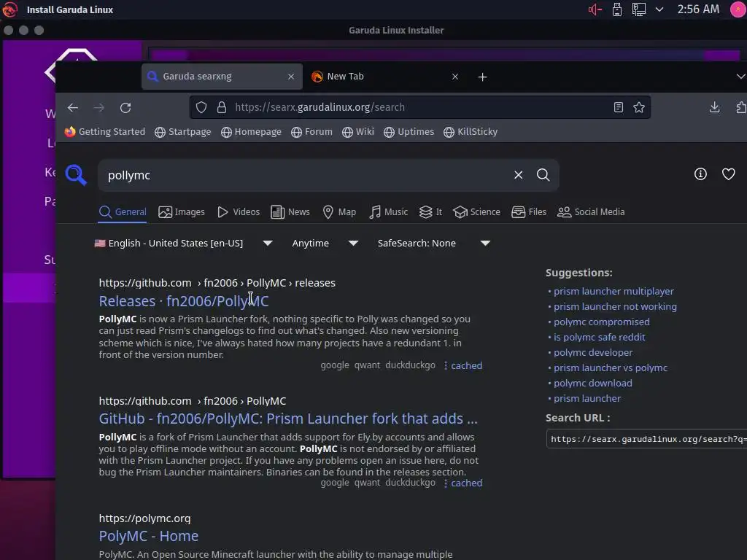The width and height of the screenshot is (747, 560).
Task: Select the Music search category
Action: pyautogui.click(x=388, y=212)
